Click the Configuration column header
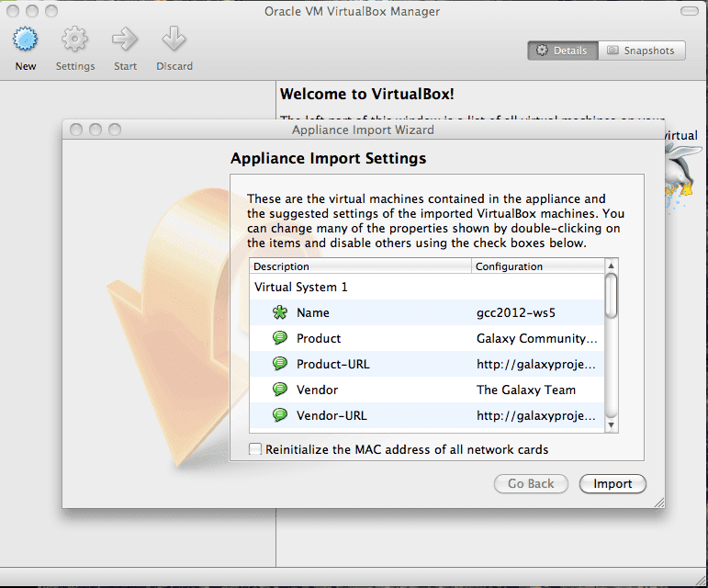This screenshot has width=708, height=588. pos(536,266)
